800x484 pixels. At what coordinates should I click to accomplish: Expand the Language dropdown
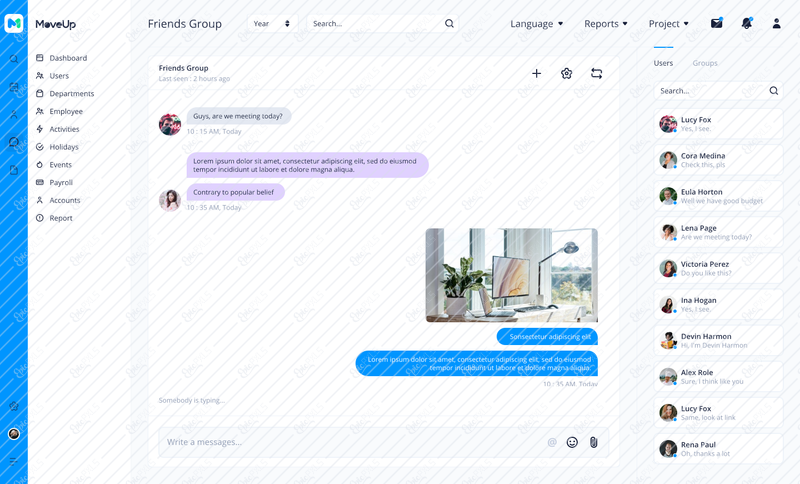536,23
